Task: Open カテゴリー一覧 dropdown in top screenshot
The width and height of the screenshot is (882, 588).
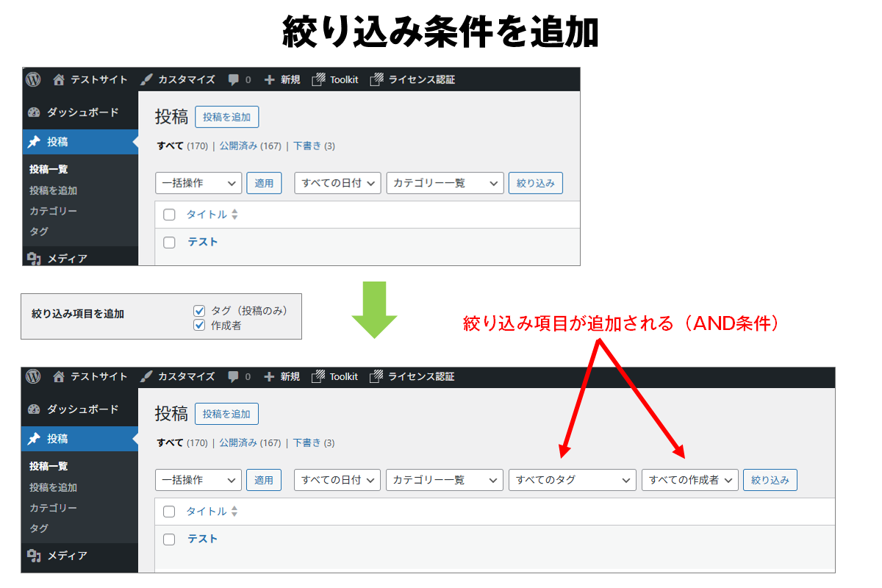Action: 445,183
